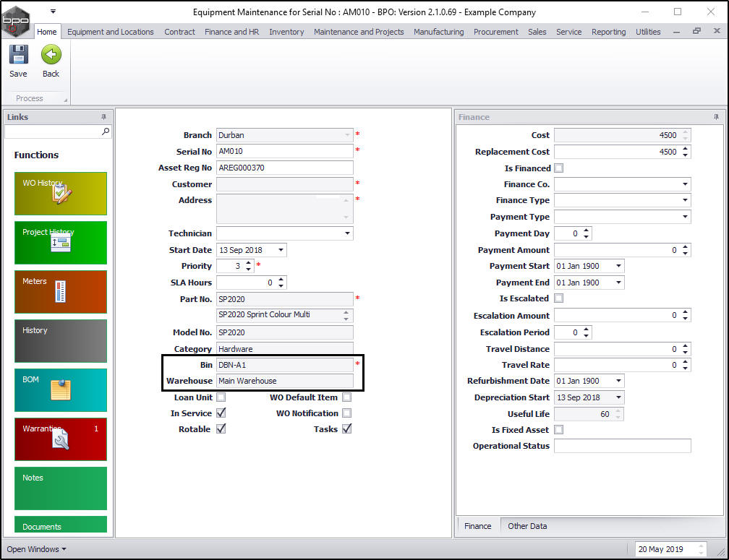Click the search magnifier in Links panel
This screenshot has width=729, height=560.
(x=106, y=132)
